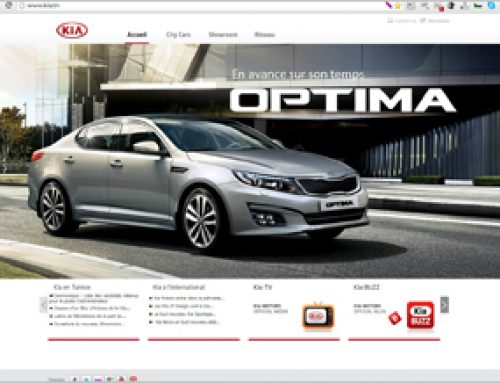Open third news item under Kia à l'International
This screenshot has width=500, height=383.
183,314
